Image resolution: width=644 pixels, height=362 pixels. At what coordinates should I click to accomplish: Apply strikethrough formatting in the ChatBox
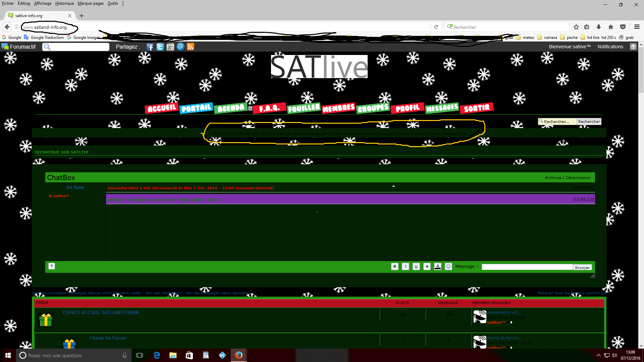click(x=427, y=266)
